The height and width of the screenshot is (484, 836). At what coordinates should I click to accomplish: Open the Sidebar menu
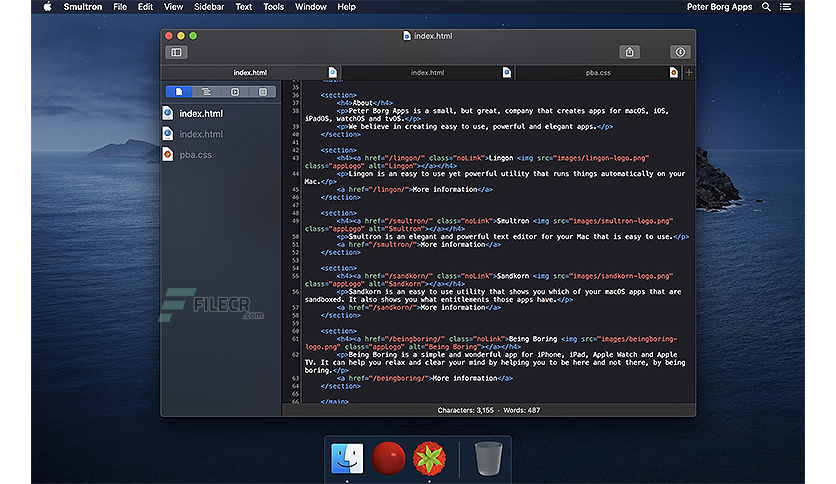click(x=209, y=7)
